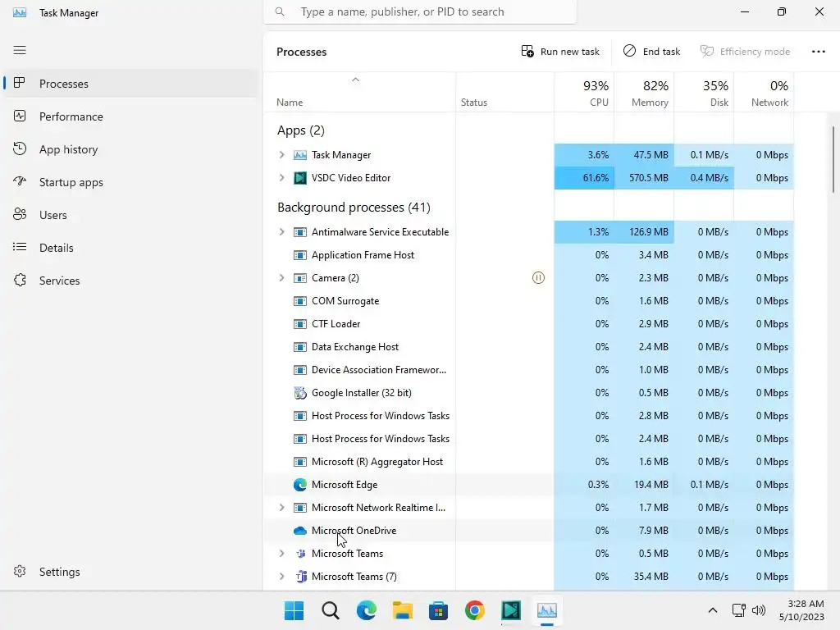
Task: Click the End task button
Action: pyautogui.click(x=652, y=52)
